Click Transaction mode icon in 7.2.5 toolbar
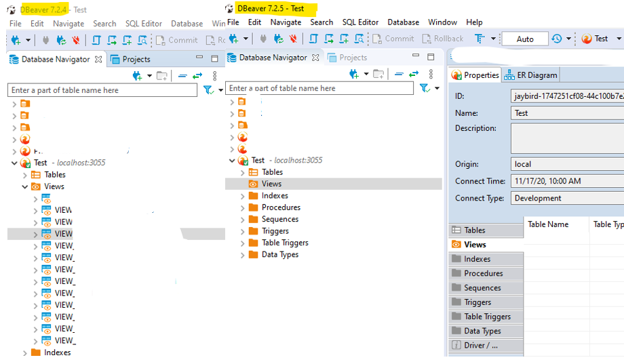 coord(480,39)
